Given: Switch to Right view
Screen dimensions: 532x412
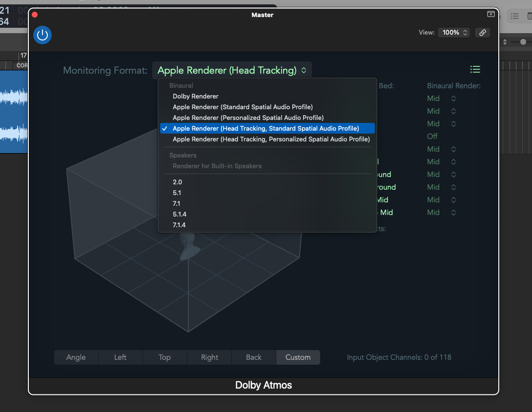Looking at the screenshot, I should click(x=209, y=357).
